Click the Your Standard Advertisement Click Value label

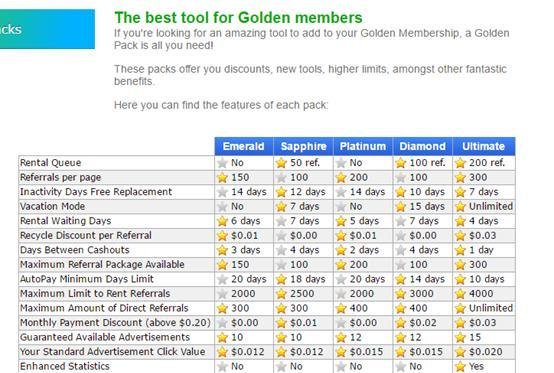click(113, 352)
